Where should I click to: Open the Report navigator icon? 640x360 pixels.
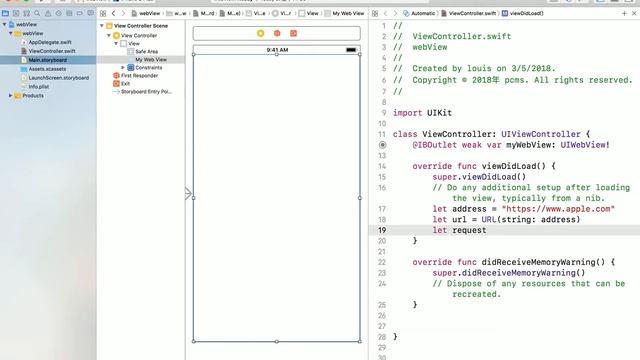pyautogui.click(x=90, y=13)
